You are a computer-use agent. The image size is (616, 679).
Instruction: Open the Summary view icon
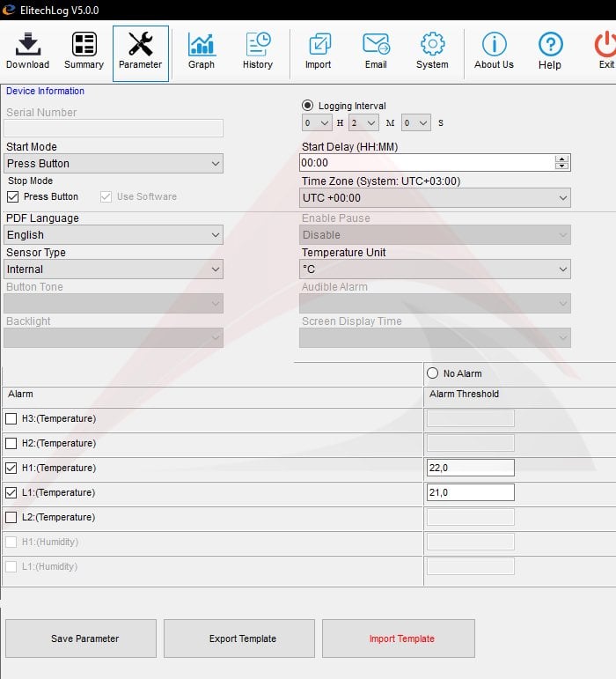coord(84,45)
